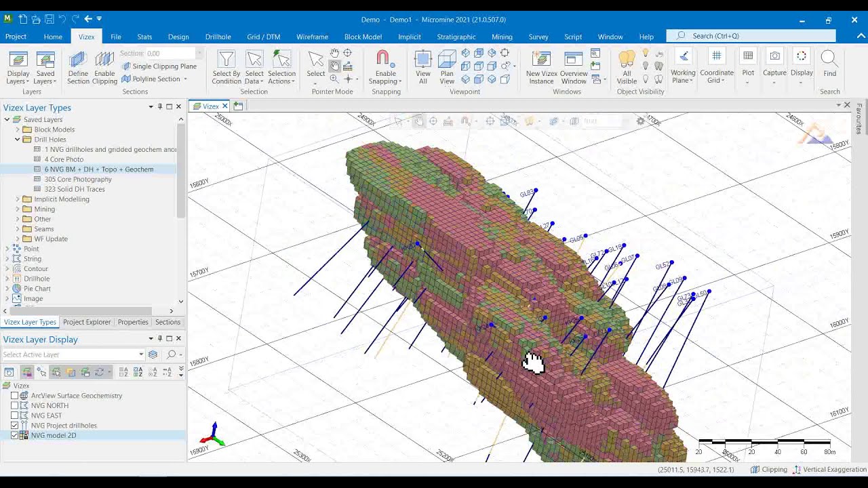
Task: Select the 4 Core Photo saved layer
Action: point(64,159)
